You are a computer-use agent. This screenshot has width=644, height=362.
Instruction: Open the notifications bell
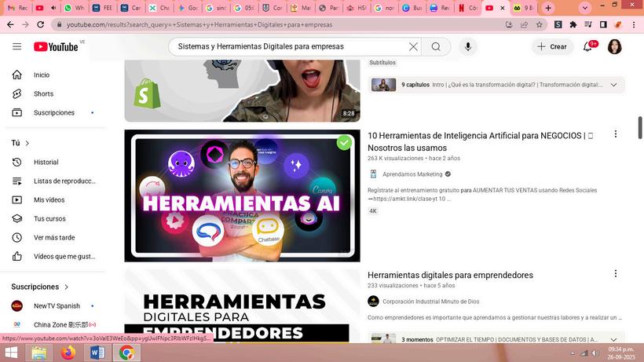coord(588,47)
